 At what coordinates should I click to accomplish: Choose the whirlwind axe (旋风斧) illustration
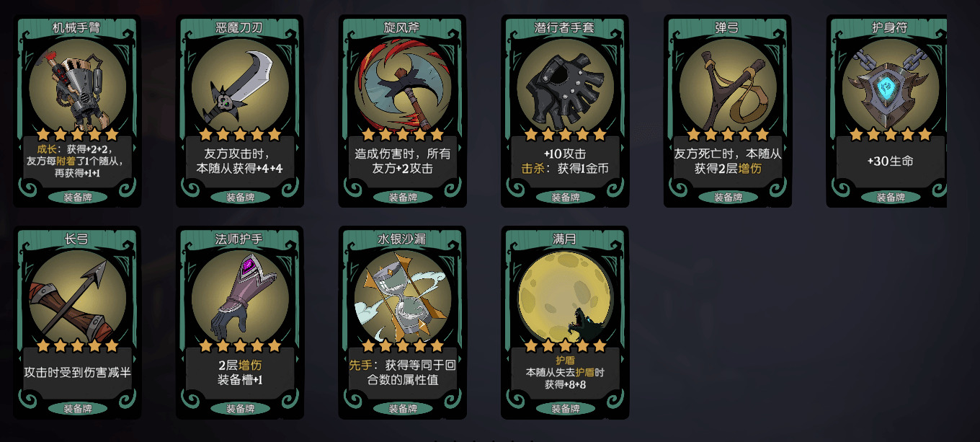tap(402, 86)
